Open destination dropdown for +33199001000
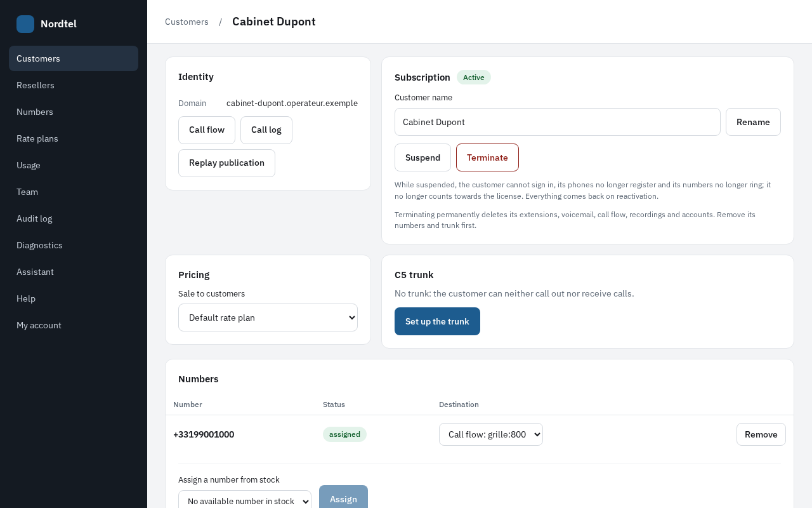The image size is (812, 508). (491, 434)
